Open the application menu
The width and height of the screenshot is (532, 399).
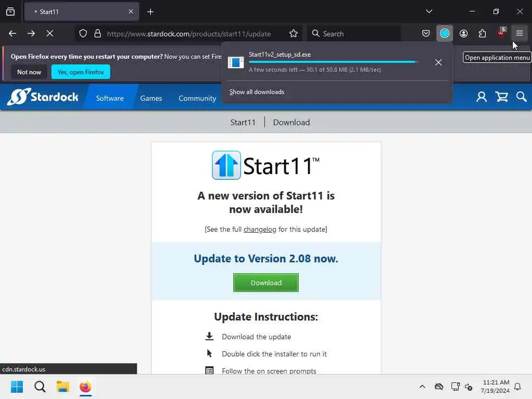[520, 33]
